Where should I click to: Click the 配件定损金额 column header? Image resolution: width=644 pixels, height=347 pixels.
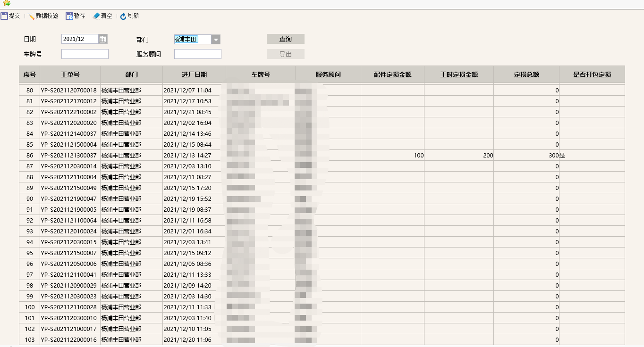coord(393,74)
